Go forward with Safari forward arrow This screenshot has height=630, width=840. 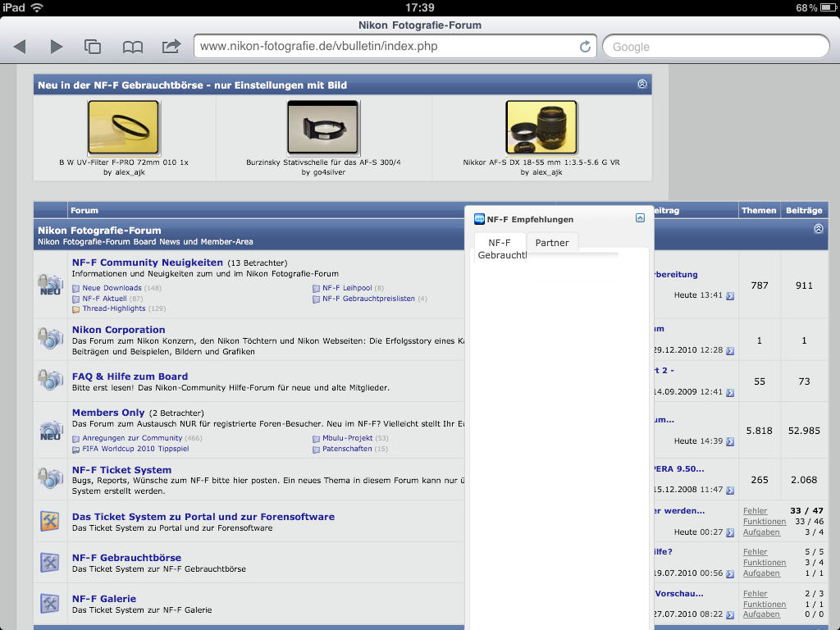[57, 47]
